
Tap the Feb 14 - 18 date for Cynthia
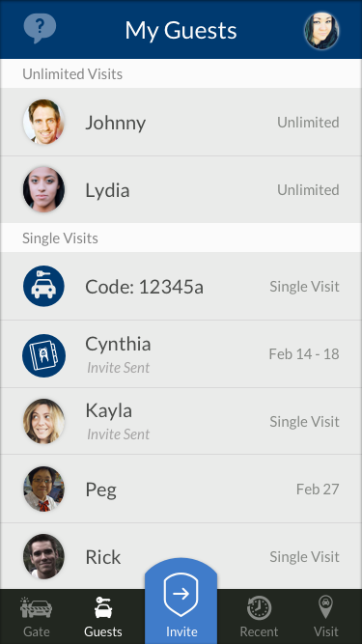[x=304, y=353]
